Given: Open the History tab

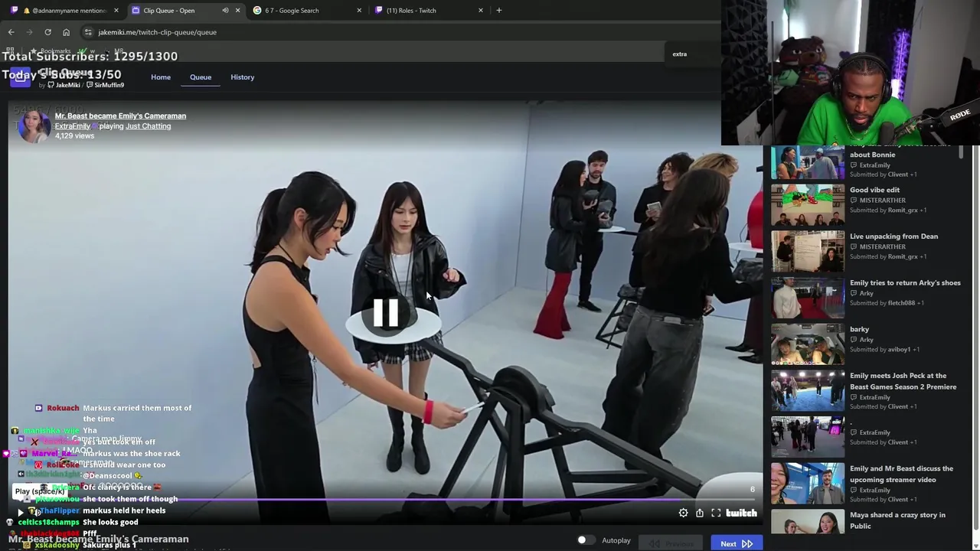Looking at the screenshot, I should coord(243,77).
